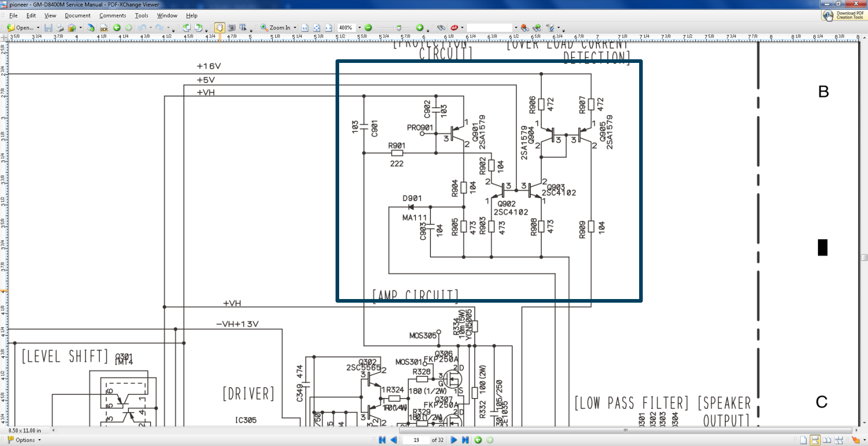The image size is (868, 446).
Task: Open the Document menu
Action: pyautogui.click(x=77, y=15)
